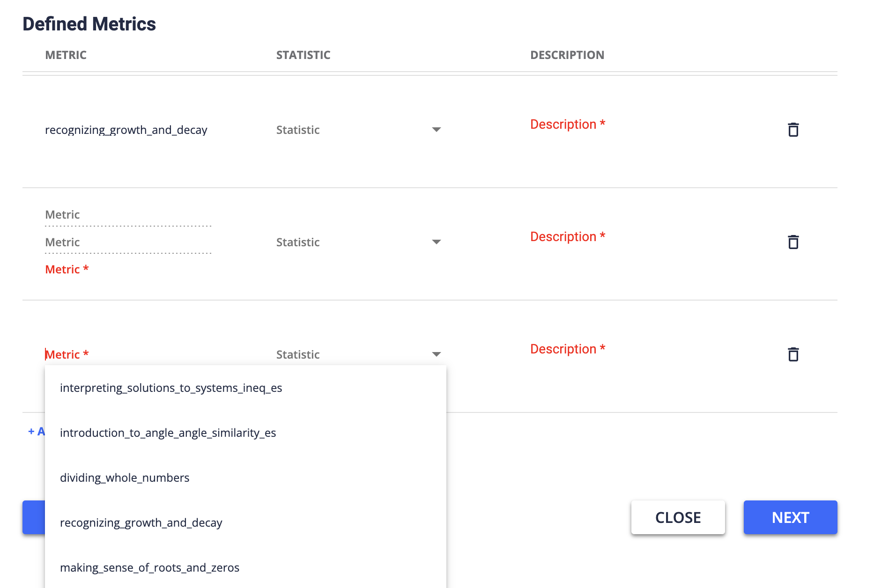Choose dividing_whole_numbers from the metric list

coord(125,478)
